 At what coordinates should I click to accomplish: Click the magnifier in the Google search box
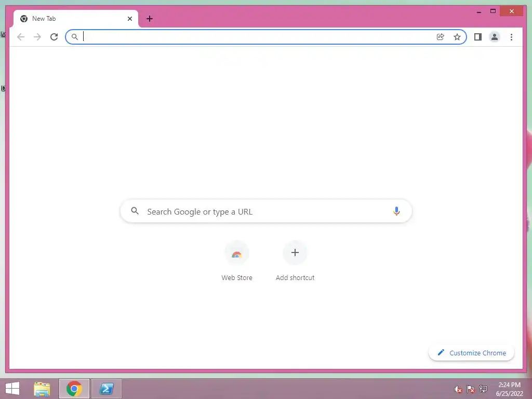point(135,211)
